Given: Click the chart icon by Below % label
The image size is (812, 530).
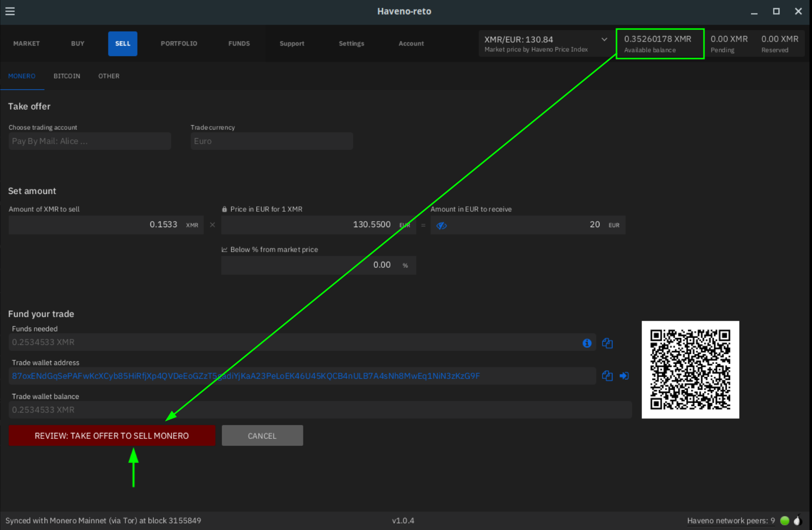Looking at the screenshot, I should pos(224,249).
